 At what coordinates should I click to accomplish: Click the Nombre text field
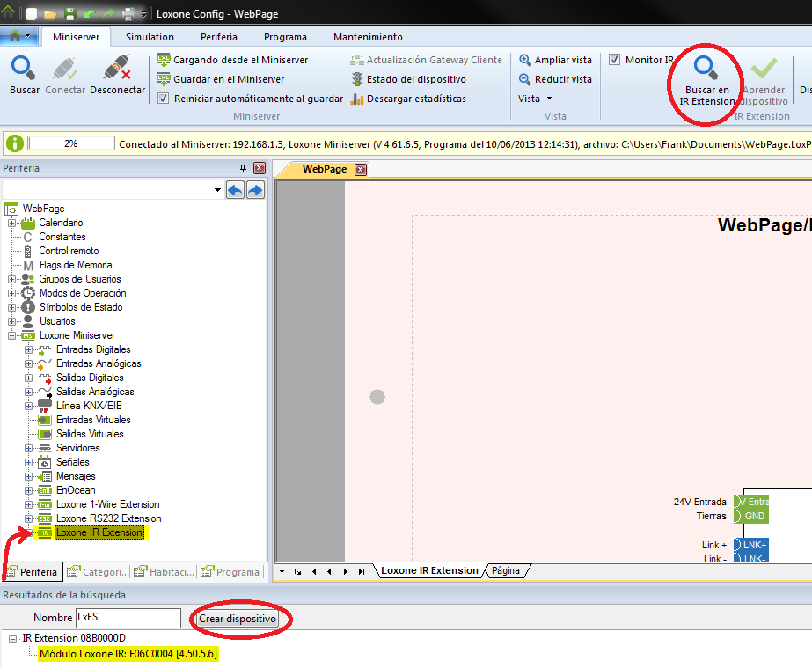[x=128, y=618]
